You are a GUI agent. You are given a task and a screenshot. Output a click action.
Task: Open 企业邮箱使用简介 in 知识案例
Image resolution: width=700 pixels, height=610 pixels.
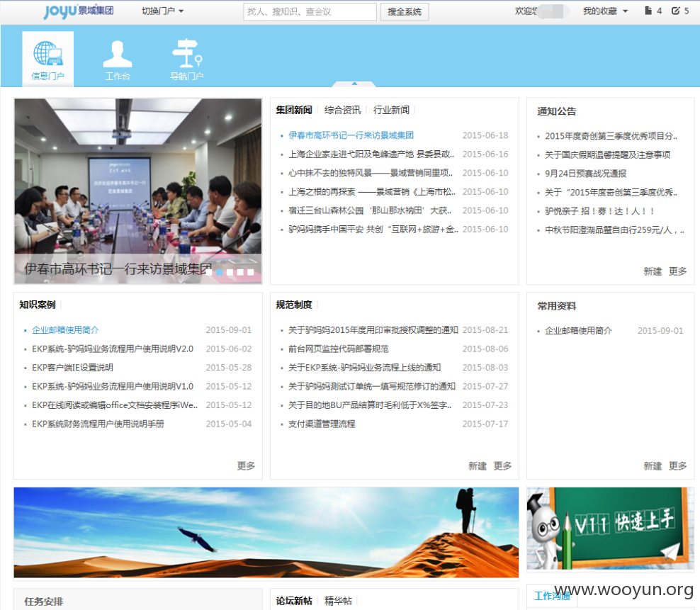point(65,330)
